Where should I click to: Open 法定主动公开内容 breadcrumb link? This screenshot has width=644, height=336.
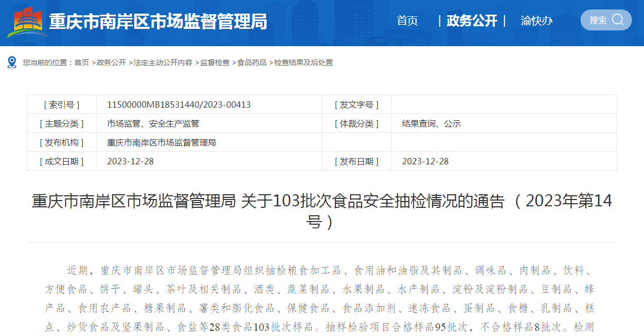[163, 62]
